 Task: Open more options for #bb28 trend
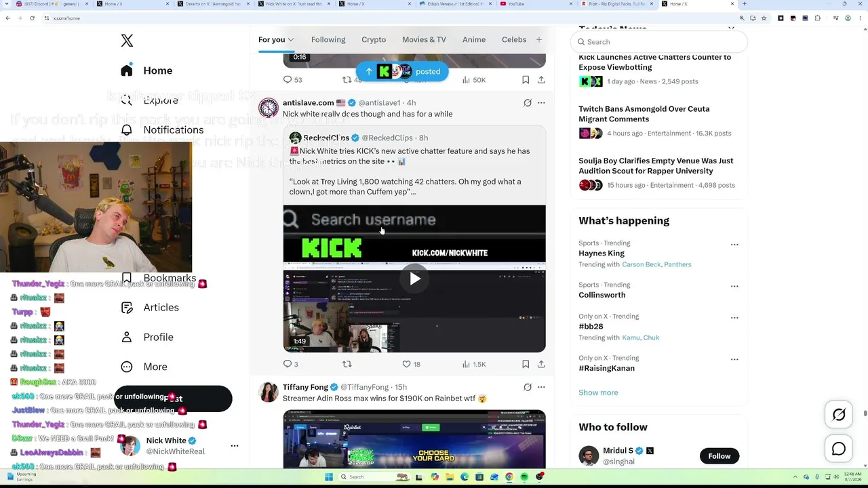[x=734, y=318]
